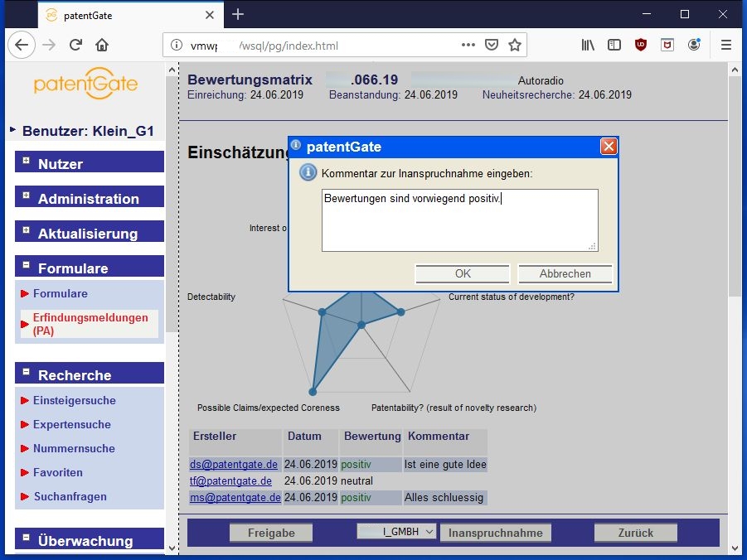Confirm the comment with the OK button
This screenshot has height=560, width=747.
click(x=463, y=274)
